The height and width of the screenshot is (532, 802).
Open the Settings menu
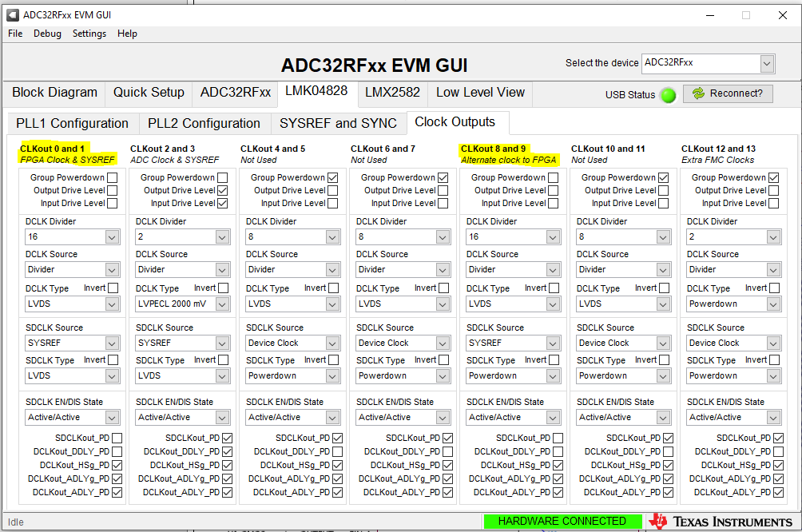click(x=89, y=34)
